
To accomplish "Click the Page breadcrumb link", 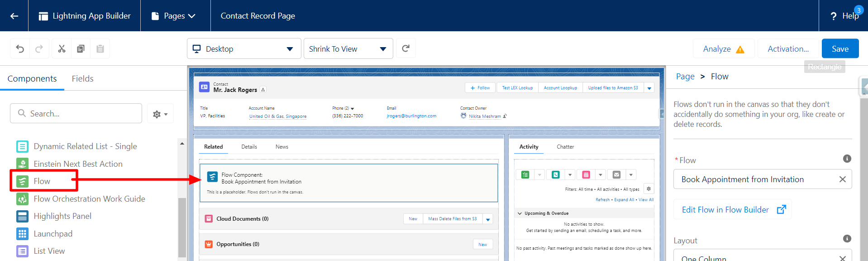I will tap(685, 77).
